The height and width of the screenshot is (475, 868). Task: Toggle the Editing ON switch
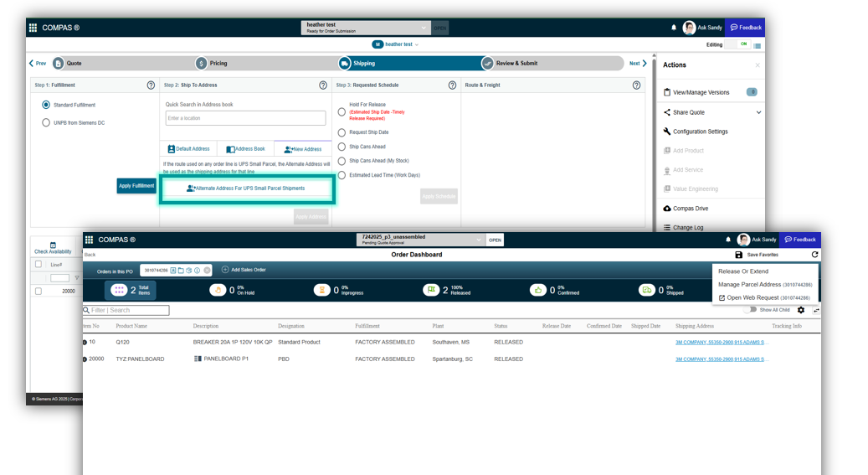point(738,44)
